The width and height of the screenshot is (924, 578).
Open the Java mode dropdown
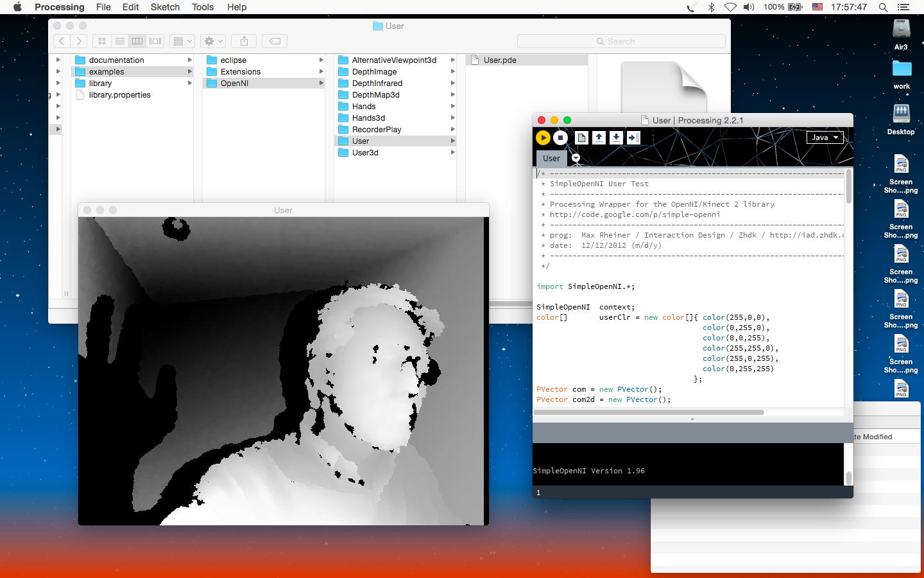pos(825,137)
